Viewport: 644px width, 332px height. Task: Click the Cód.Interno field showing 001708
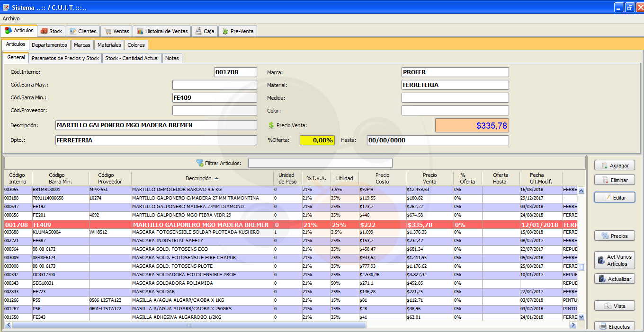click(235, 72)
